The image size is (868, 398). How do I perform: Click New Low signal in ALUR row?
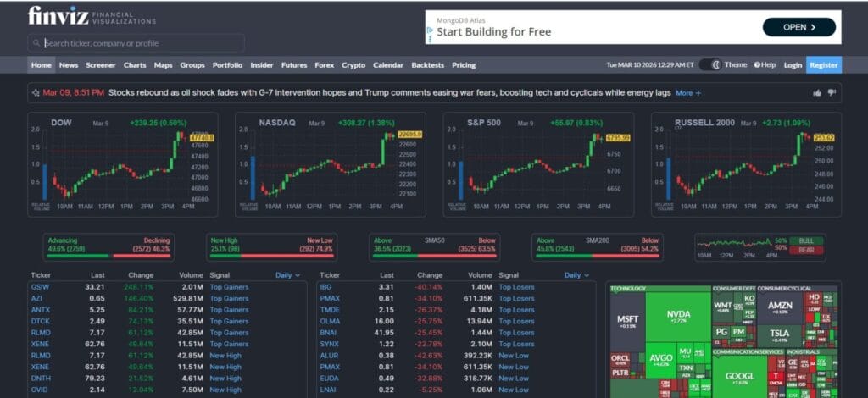(x=514, y=356)
